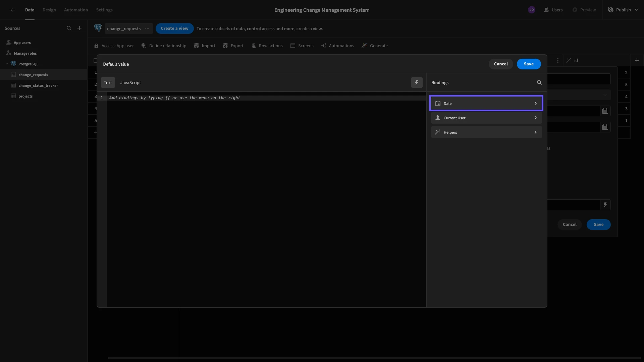Switch to the Automation tab
This screenshot has height=362, width=644.
76,10
